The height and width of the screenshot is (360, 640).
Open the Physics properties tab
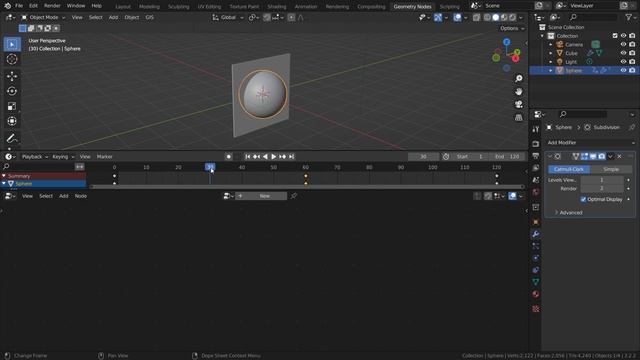[536, 258]
